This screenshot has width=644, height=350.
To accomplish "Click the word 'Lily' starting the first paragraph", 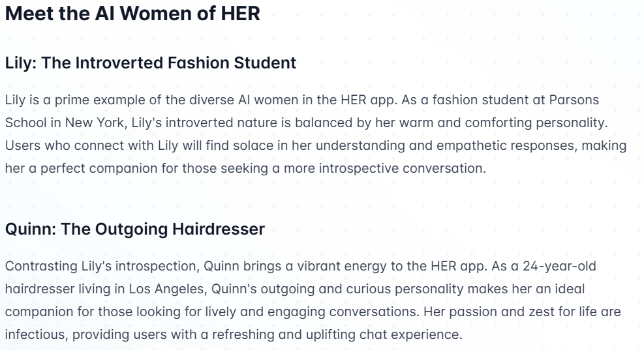I will (15, 100).
